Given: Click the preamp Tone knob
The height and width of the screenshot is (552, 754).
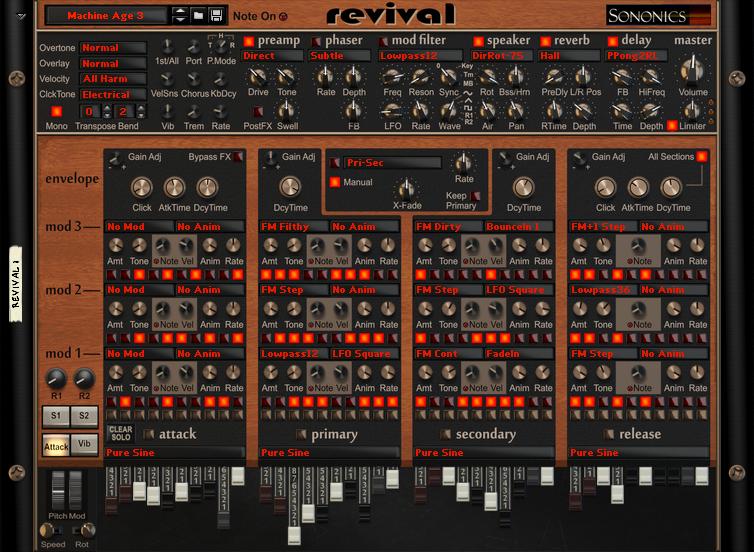Looking at the screenshot, I should 286,76.
